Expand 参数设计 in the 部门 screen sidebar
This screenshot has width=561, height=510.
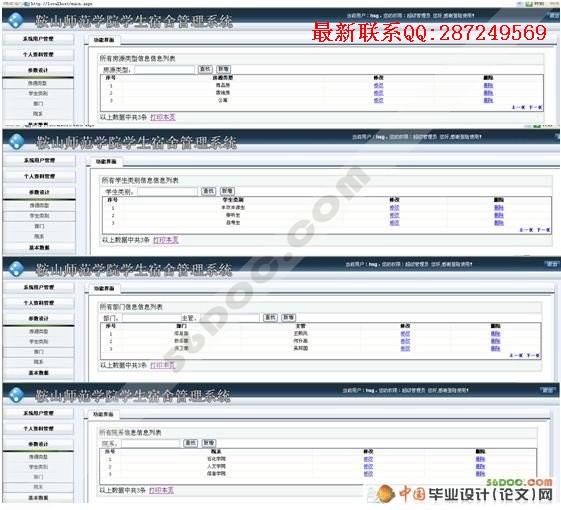pos(39,319)
